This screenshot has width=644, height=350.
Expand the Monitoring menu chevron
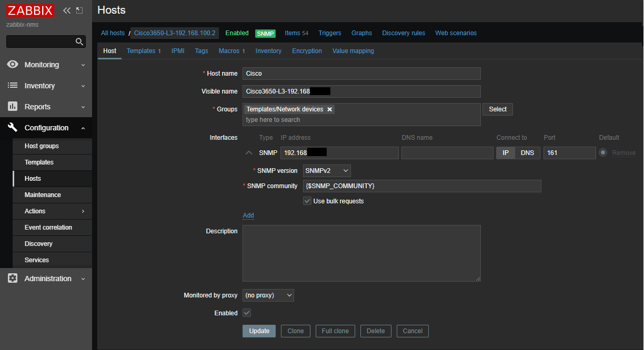pos(83,65)
